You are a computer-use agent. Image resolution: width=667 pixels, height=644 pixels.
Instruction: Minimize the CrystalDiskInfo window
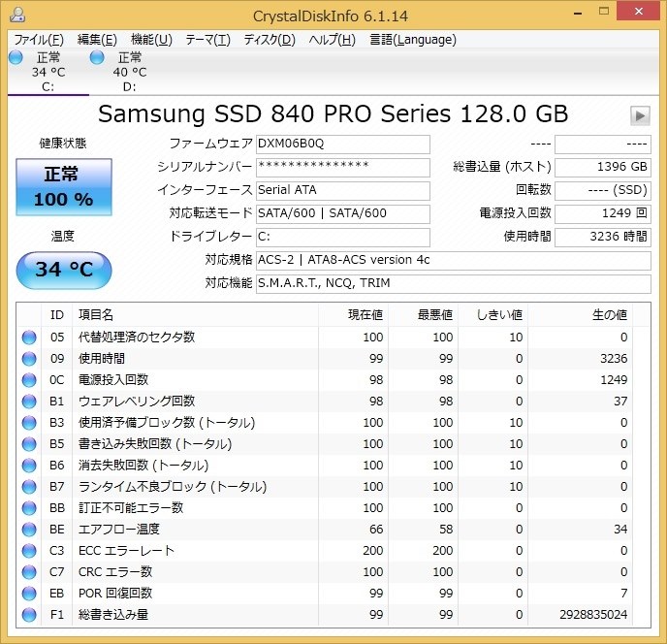tap(578, 13)
